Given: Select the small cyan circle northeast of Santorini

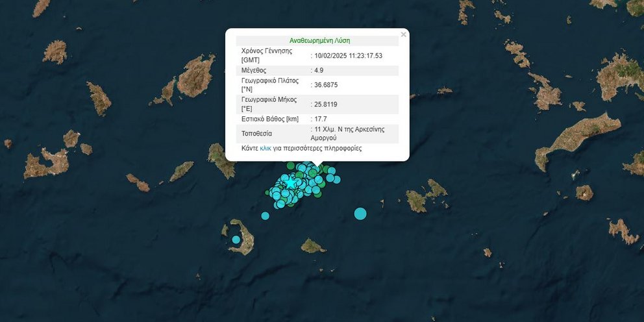Looking at the screenshot, I should (266, 216).
